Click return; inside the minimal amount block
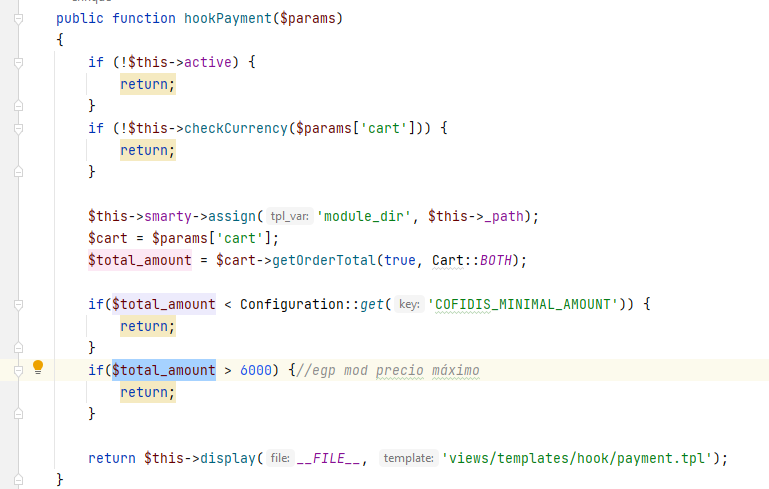Viewport: 769px width, 489px height. pos(148,327)
